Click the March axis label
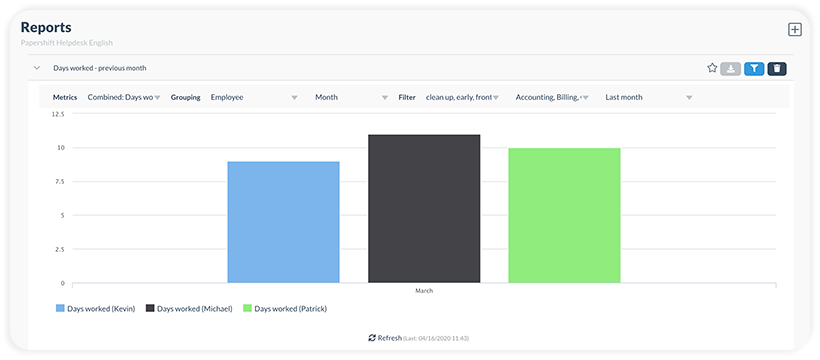Screen dimensions: 820x360 pyautogui.click(x=424, y=290)
